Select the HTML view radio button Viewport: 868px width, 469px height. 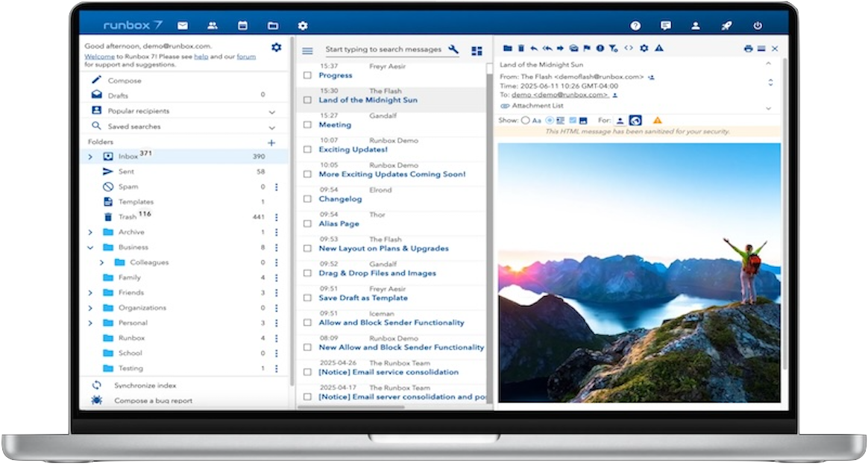pos(550,120)
